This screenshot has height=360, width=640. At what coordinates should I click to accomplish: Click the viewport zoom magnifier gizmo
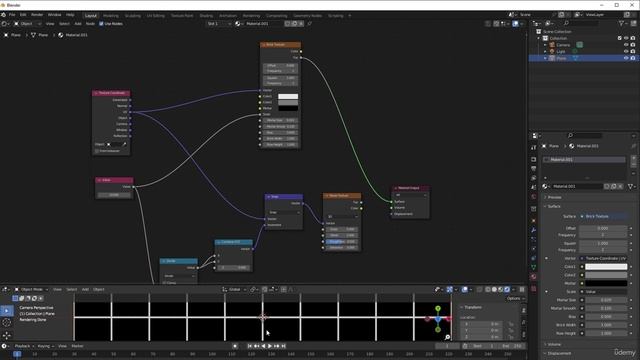tap(447, 337)
